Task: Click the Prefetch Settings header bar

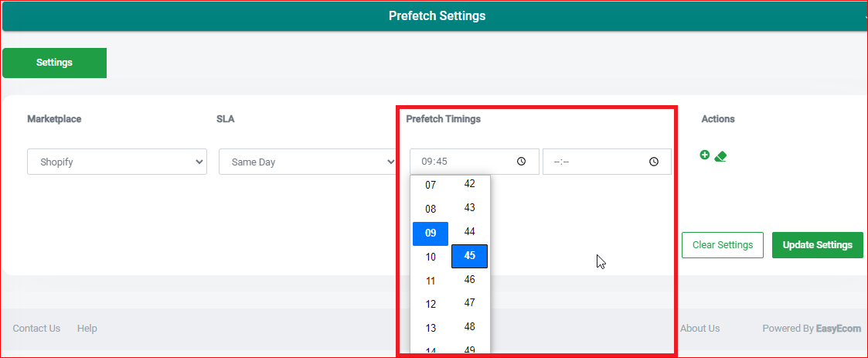Action: (434, 16)
